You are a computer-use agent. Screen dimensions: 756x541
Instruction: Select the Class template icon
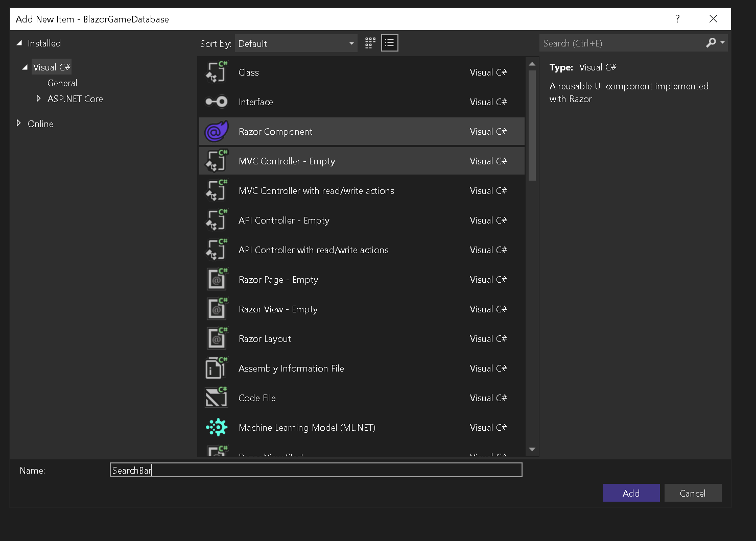click(x=216, y=72)
